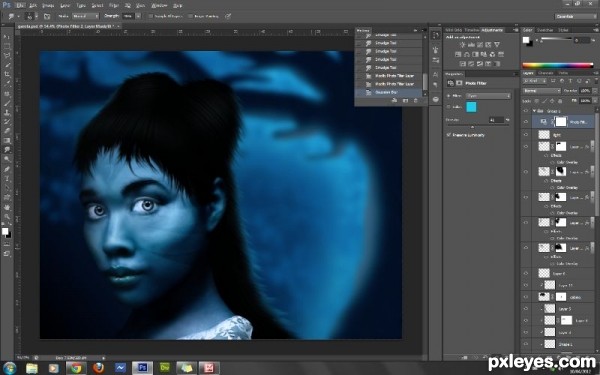Select the Lasso tool
This screenshot has height=375, width=600.
7,56
